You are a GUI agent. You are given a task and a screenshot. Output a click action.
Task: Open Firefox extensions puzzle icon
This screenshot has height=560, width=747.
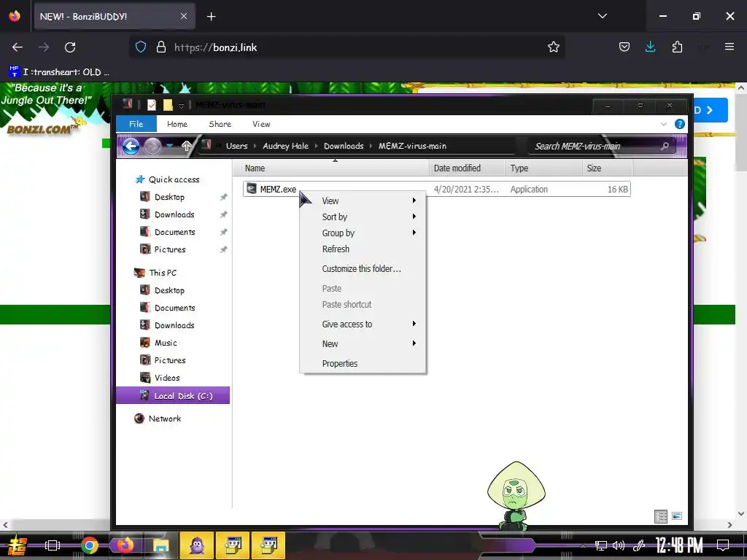tap(677, 47)
